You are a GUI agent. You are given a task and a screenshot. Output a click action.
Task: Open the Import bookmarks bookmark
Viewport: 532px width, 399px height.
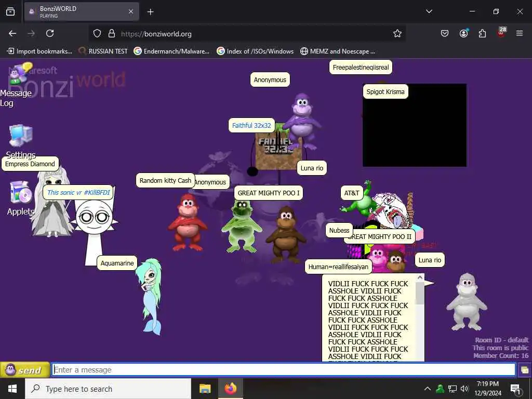pos(39,51)
